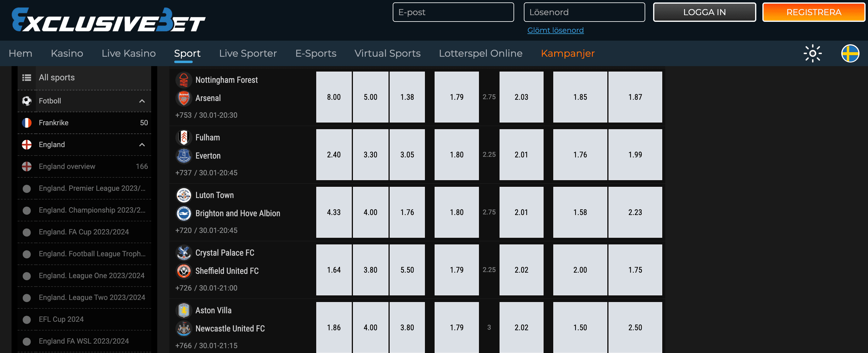Open more markets +737 for Fulham-Everton
Image resolution: width=868 pixels, height=353 pixels.
click(183, 173)
